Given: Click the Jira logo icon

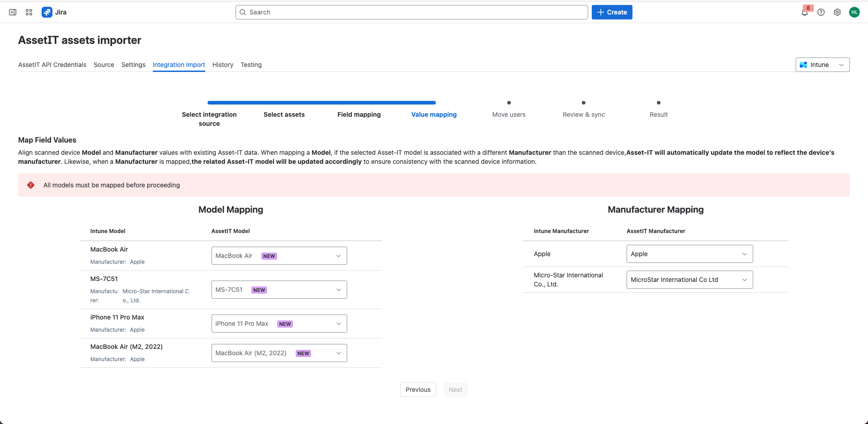Looking at the screenshot, I should 47,12.
